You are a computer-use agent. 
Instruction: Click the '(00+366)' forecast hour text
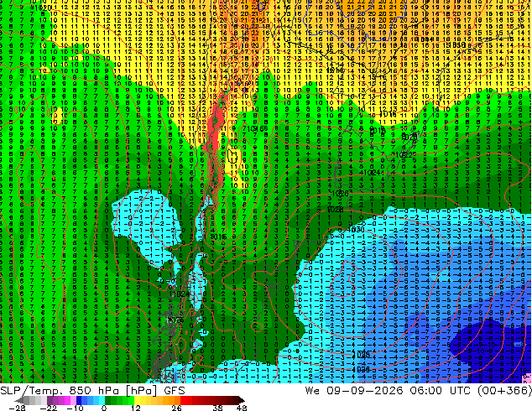pyautogui.click(x=504, y=391)
